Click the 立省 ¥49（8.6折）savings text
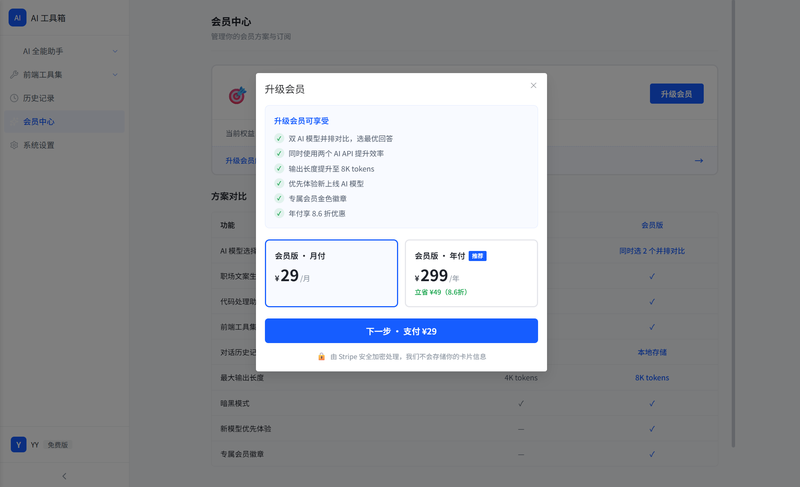The image size is (800, 487). tap(441, 292)
